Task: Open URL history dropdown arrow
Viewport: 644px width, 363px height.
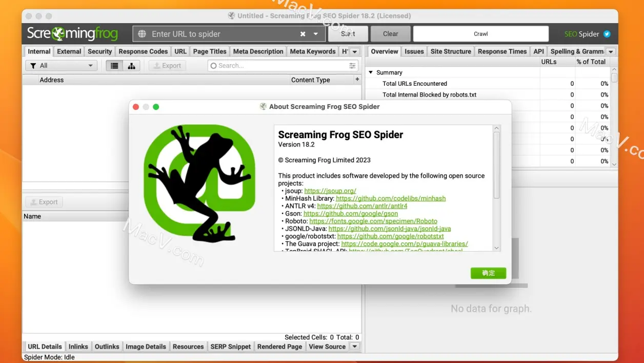Action: click(x=316, y=34)
